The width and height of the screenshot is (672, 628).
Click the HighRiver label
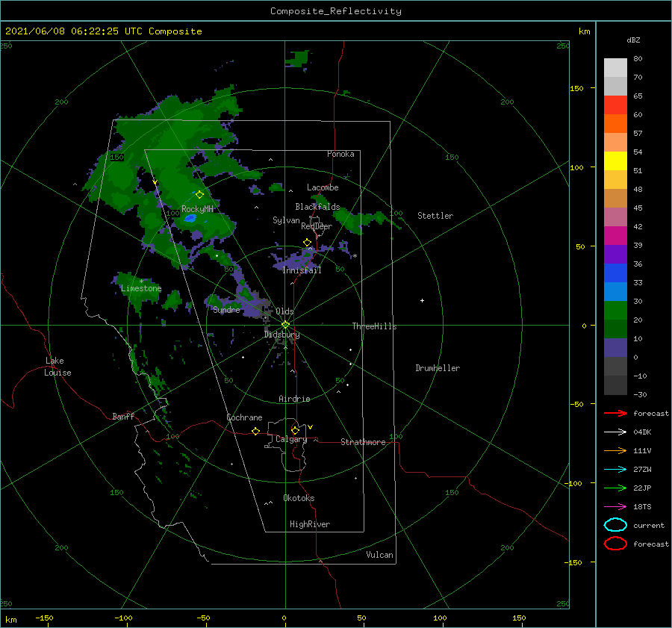(310, 524)
